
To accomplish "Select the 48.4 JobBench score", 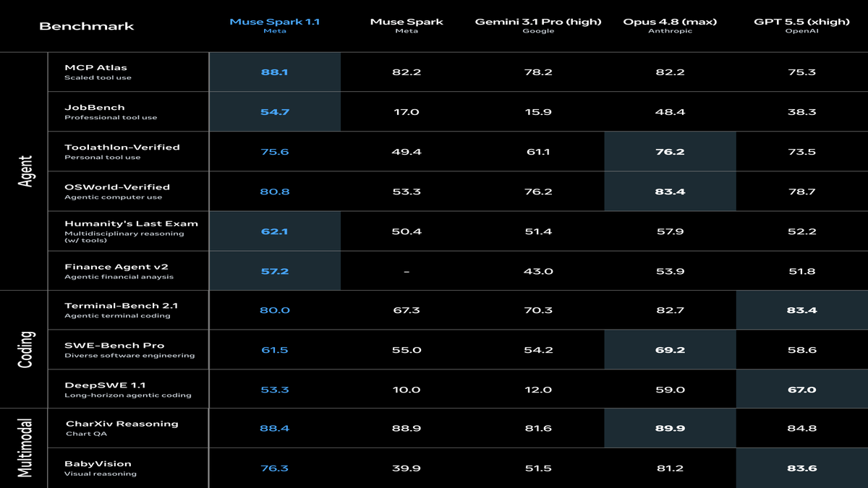I will (x=670, y=112).
